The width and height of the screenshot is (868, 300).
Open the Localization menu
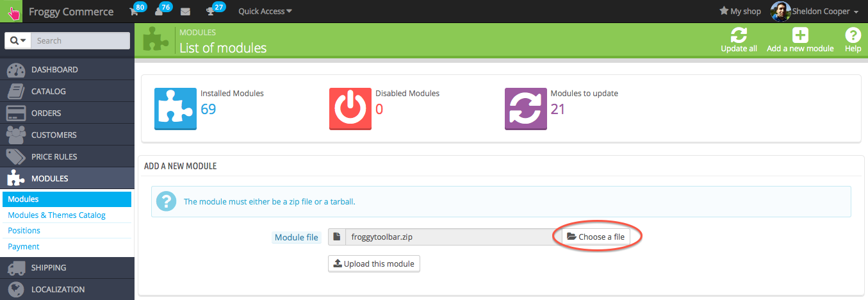click(x=67, y=289)
